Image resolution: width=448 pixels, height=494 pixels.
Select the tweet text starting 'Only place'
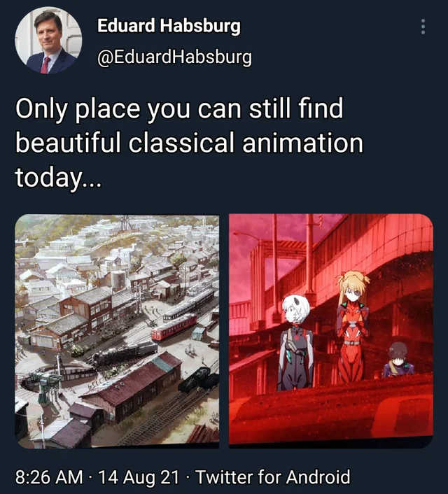pyautogui.click(x=189, y=143)
